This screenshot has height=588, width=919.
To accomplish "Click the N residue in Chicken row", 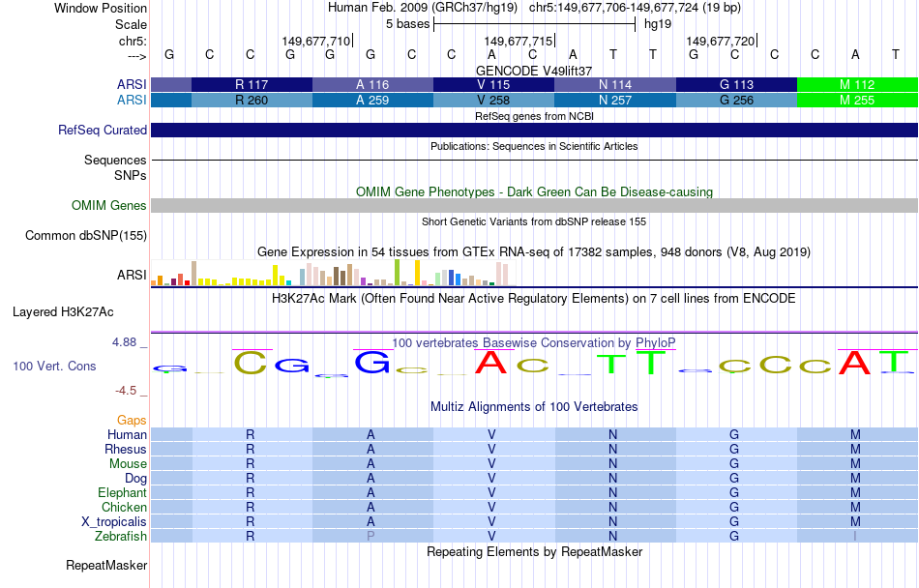I will click(612, 507).
